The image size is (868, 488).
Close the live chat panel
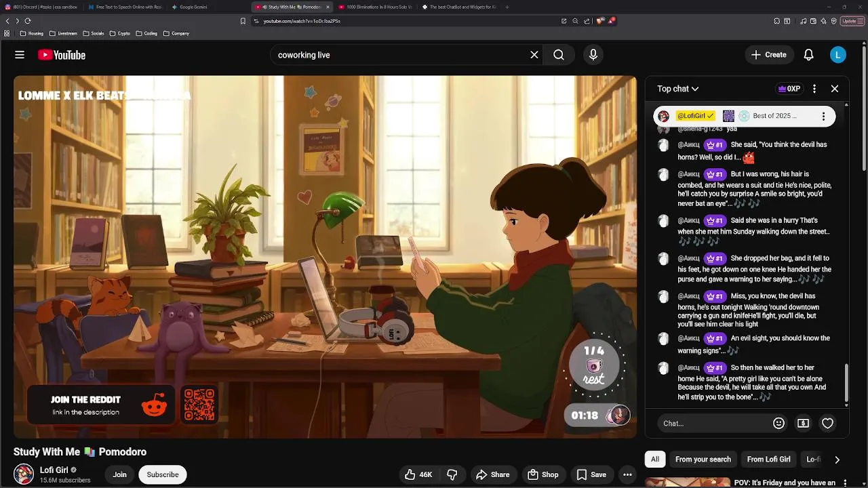pos(835,89)
